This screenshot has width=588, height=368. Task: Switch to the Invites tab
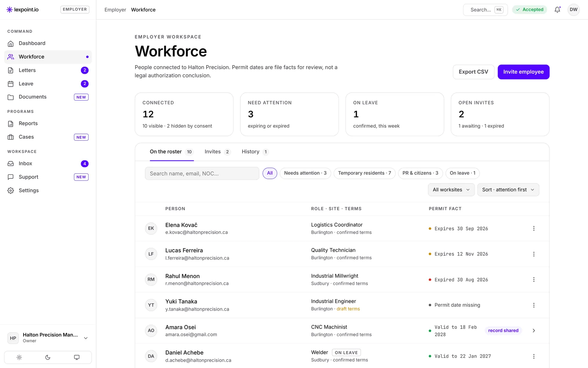(x=217, y=152)
